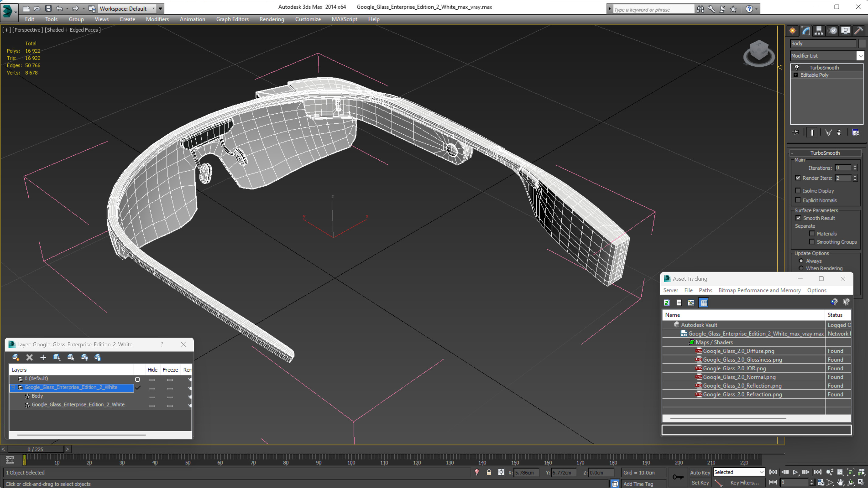The image size is (868, 488).
Task: Increase Iterations spinner value
Action: pyautogui.click(x=855, y=166)
